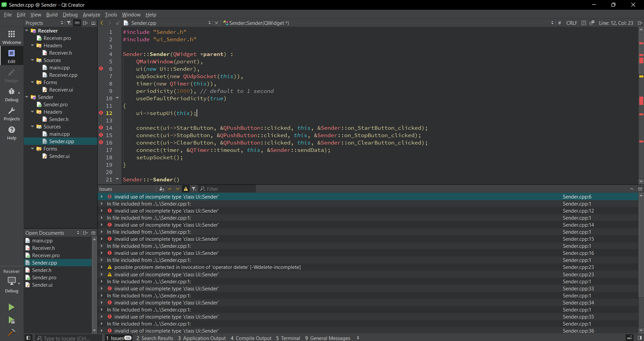
Task: Open the Projects view selector dropdown
Action: click(x=44, y=23)
